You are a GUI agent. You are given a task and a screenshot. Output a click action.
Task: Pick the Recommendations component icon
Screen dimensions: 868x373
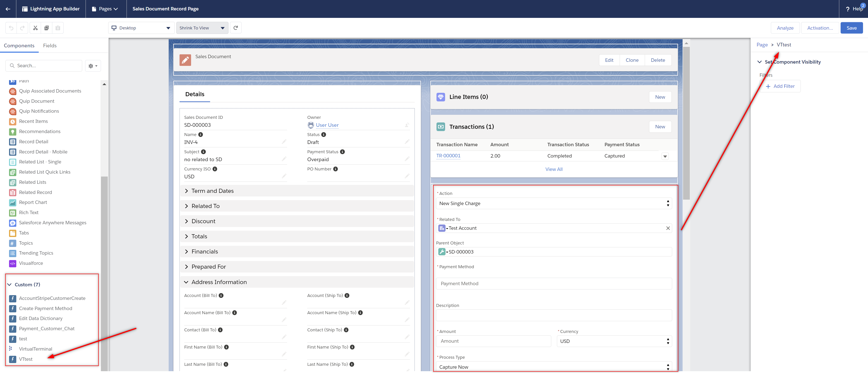coord(12,132)
